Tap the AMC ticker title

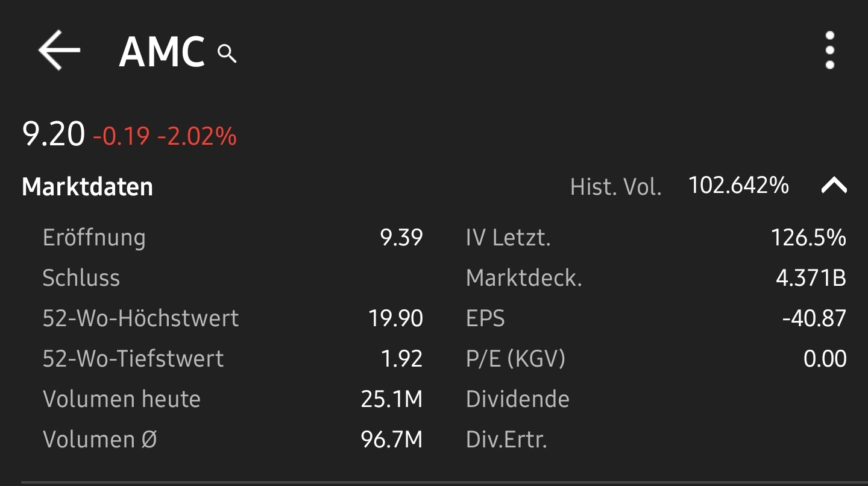(162, 52)
